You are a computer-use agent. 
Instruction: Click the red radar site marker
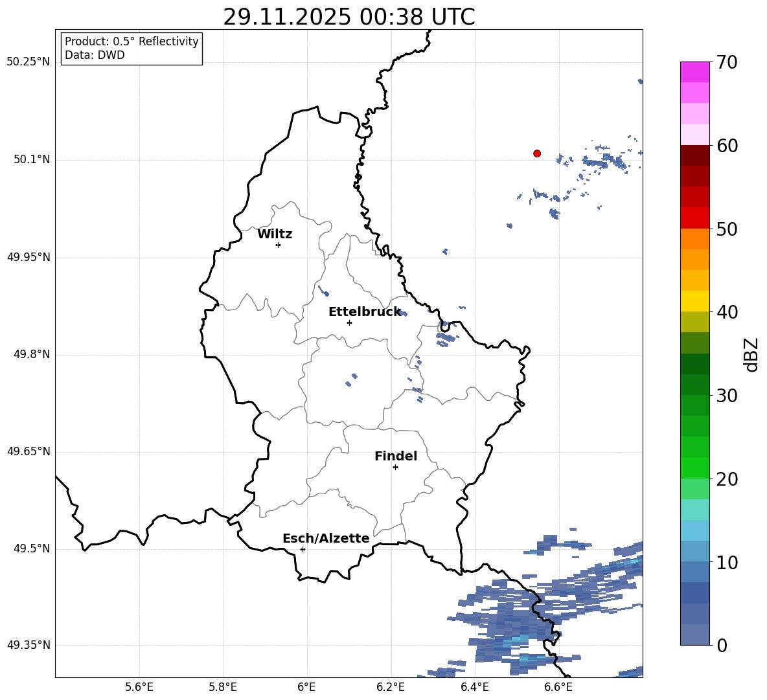click(x=537, y=153)
